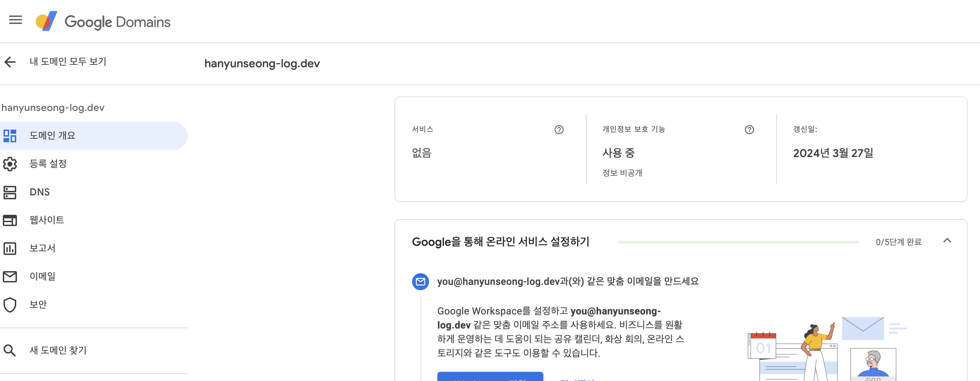The height and width of the screenshot is (381, 980).
Task: Click the 사용 중 privacy status
Action: pyautogui.click(x=618, y=153)
